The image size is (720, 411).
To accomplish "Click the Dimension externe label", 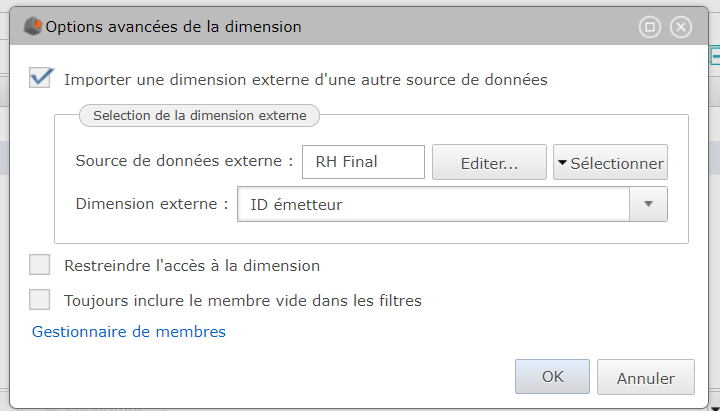I will pyautogui.click(x=152, y=203).
